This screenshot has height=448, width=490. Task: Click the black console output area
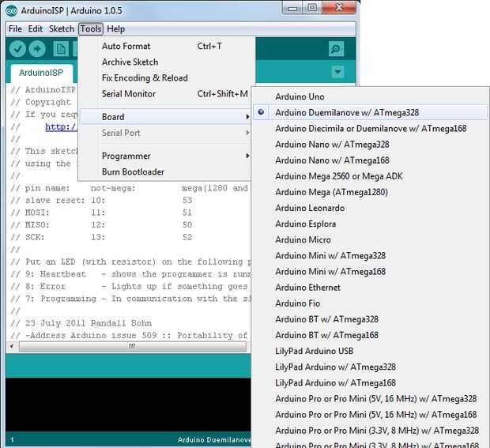click(128, 405)
